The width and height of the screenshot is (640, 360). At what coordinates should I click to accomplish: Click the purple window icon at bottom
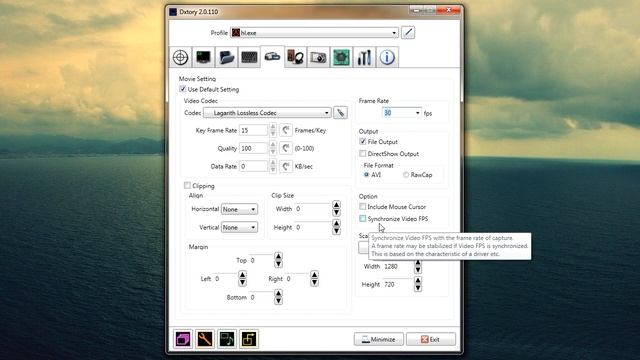point(183,339)
